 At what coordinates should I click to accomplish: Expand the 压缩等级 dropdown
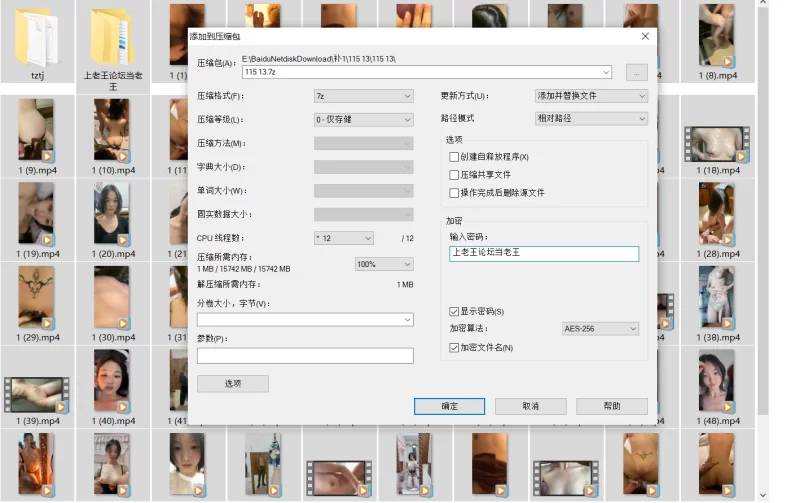point(363,119)
